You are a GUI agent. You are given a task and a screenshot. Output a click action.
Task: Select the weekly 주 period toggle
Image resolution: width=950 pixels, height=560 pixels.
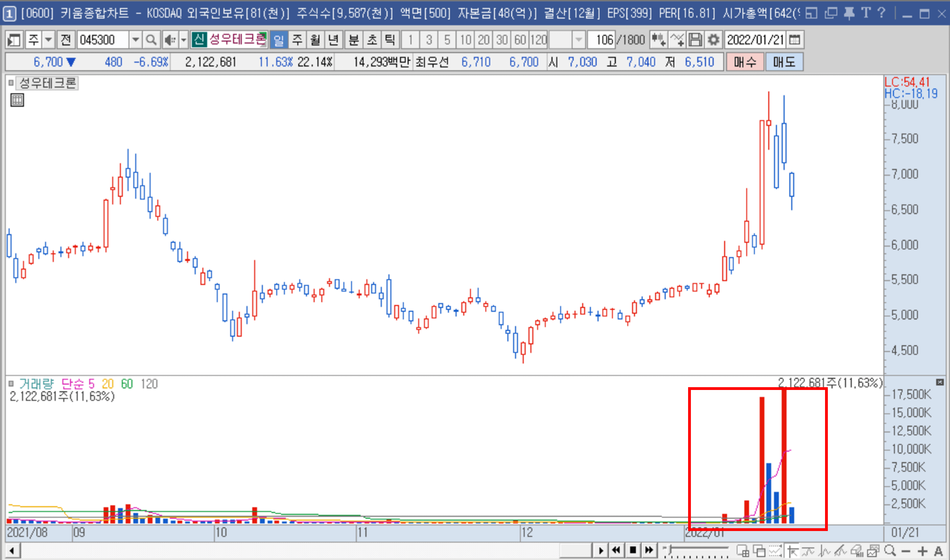tap(297, 40)
